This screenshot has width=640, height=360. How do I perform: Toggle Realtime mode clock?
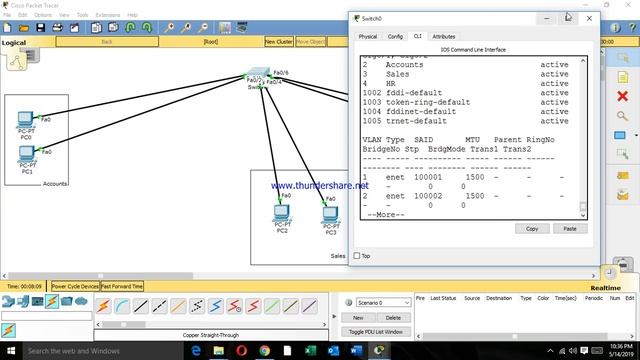point(609,272)
